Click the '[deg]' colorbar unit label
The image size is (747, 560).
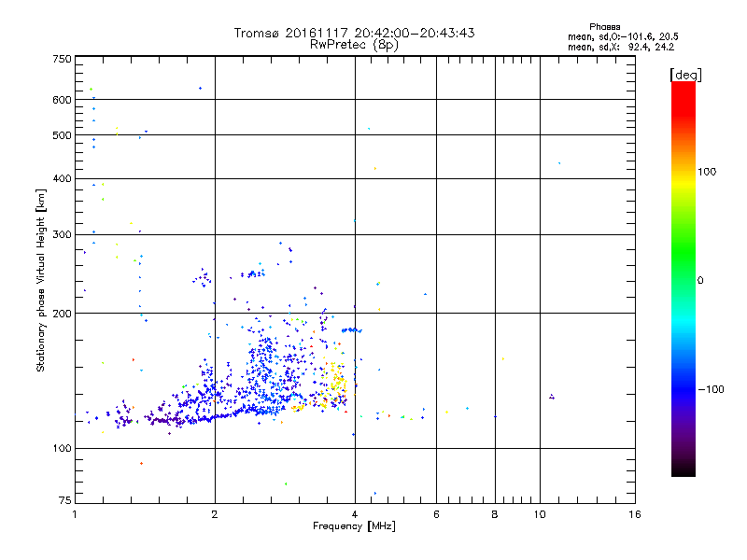pyautogui.click(x=685, y=75)
